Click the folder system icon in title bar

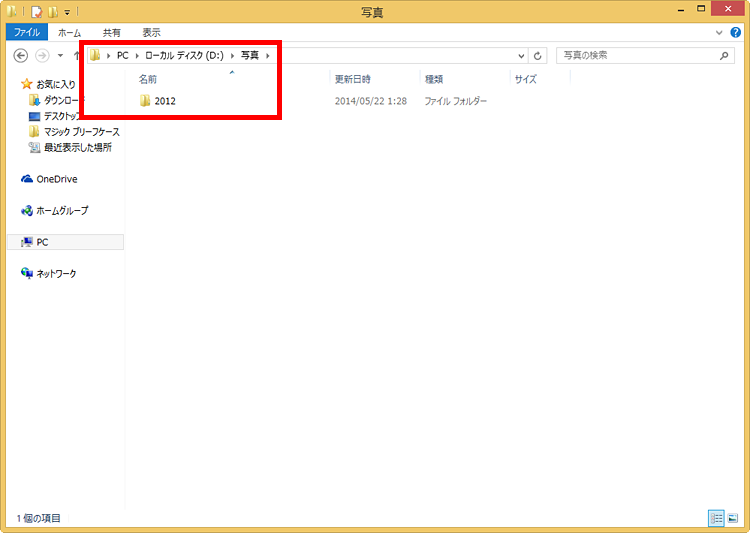point(12,11)
